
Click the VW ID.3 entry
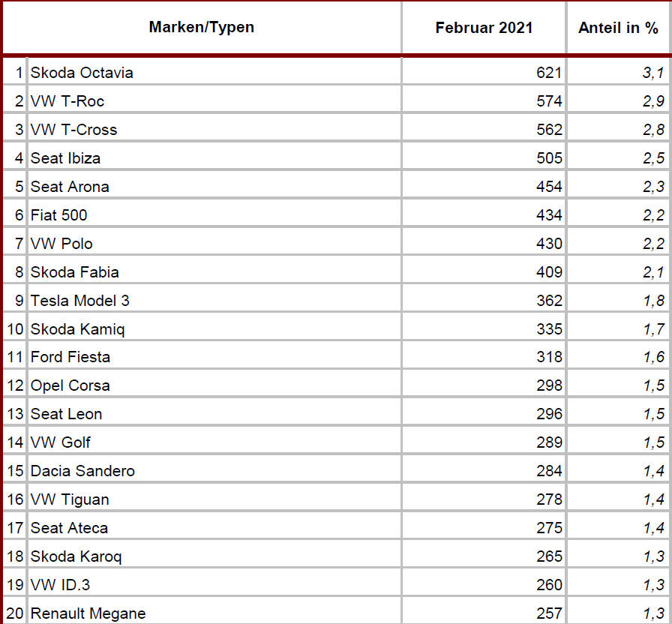tap(60, 585)
